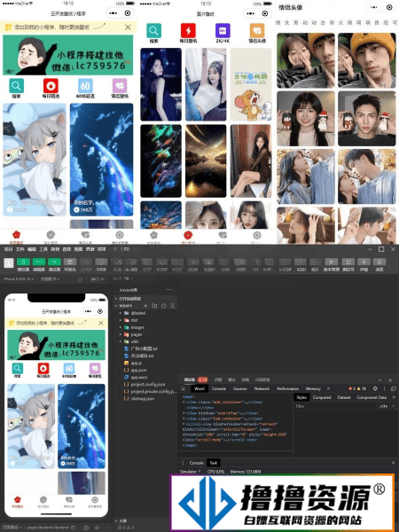The image size is (399, 532).
Task: Switch to the Task drawer tab
Action: point(214,463)
